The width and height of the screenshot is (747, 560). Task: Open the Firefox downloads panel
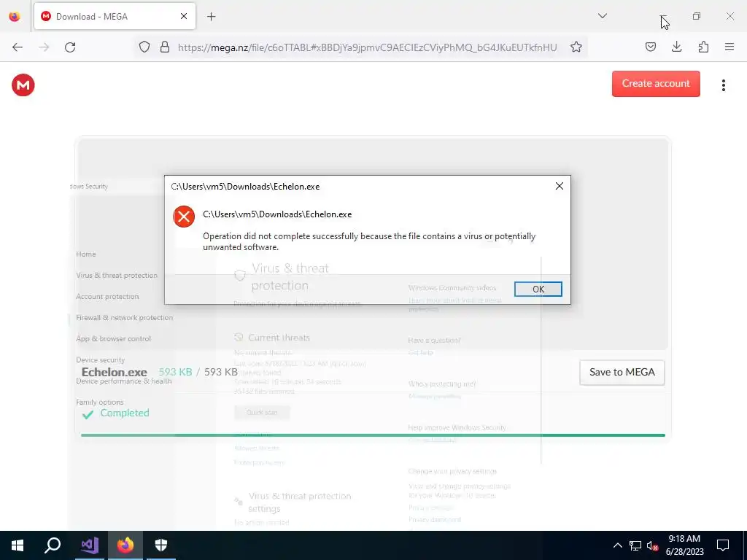tap(676, 47)
